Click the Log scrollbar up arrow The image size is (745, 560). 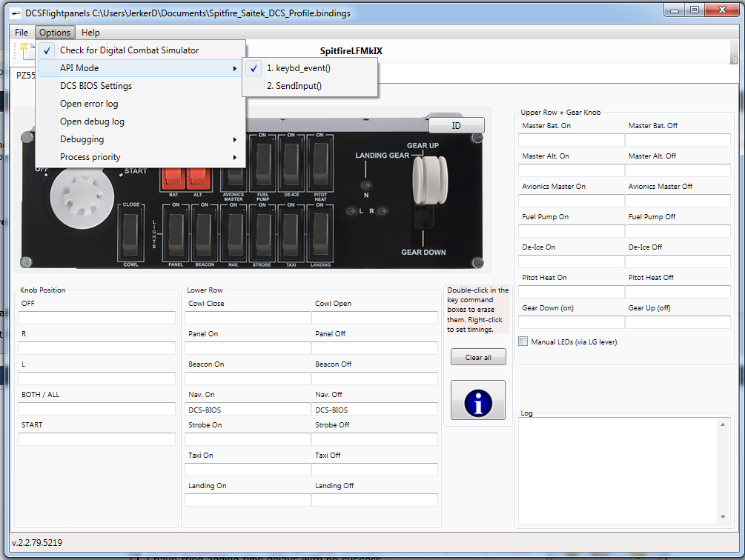pos(723,424)
